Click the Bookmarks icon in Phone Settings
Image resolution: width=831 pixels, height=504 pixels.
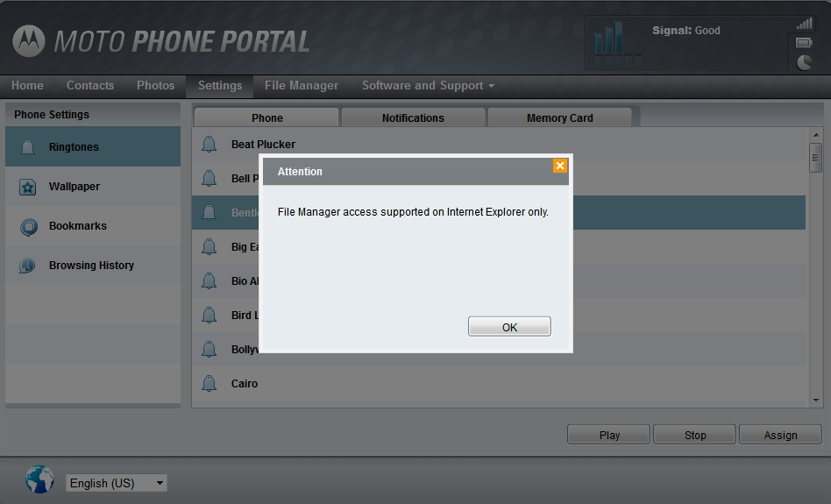(x=29, y=226)
